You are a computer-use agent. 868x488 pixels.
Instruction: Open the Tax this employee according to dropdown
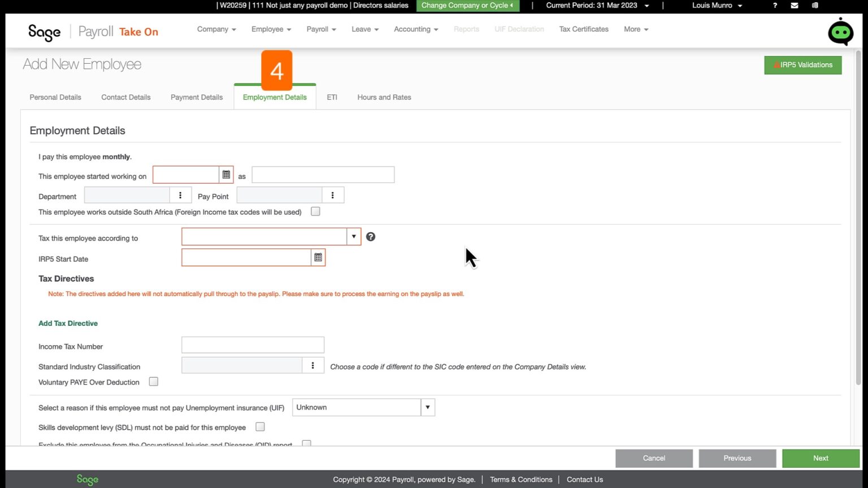pos(354,236)
